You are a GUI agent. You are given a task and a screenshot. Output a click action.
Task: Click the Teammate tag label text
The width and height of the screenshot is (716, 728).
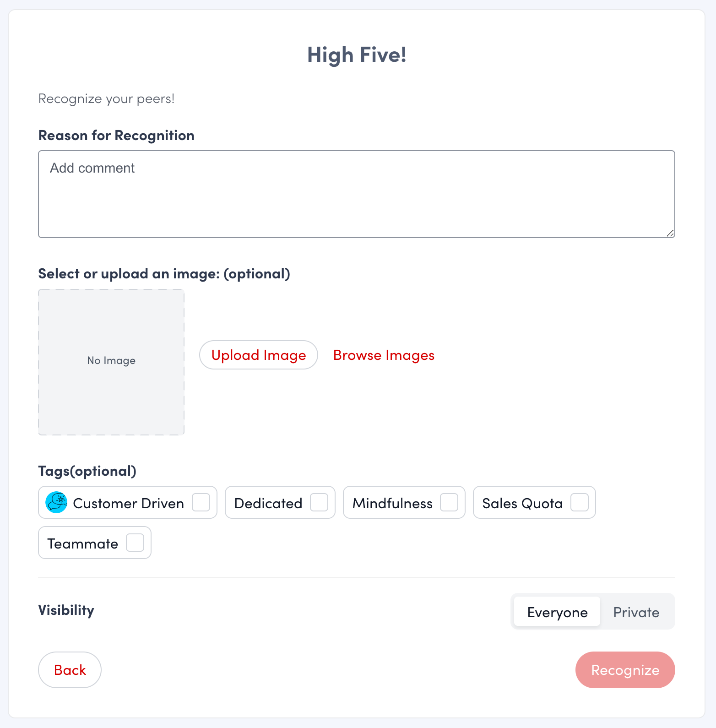83,543
